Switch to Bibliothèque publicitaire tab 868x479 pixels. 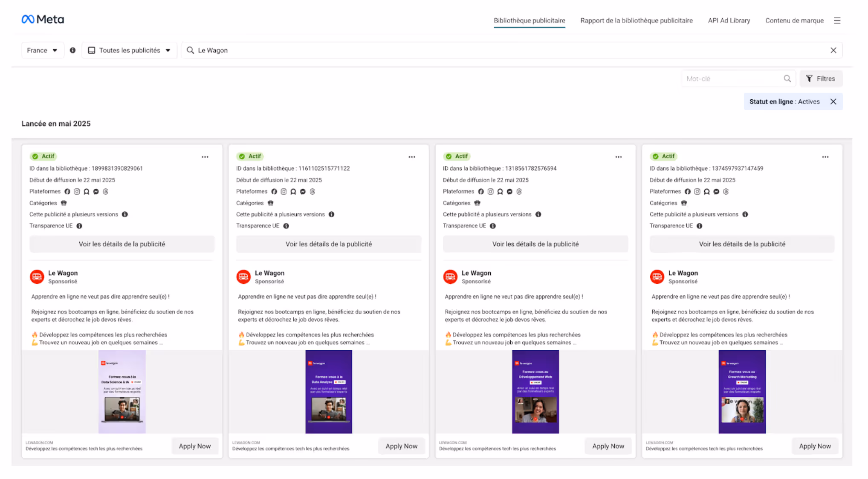(529, 20)
